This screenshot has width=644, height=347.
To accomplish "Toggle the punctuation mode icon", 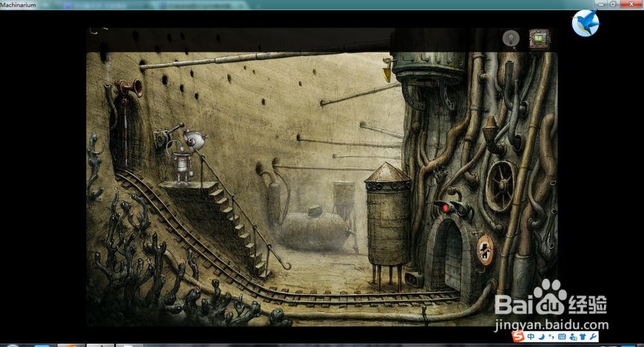I will (x=552, y=337).
